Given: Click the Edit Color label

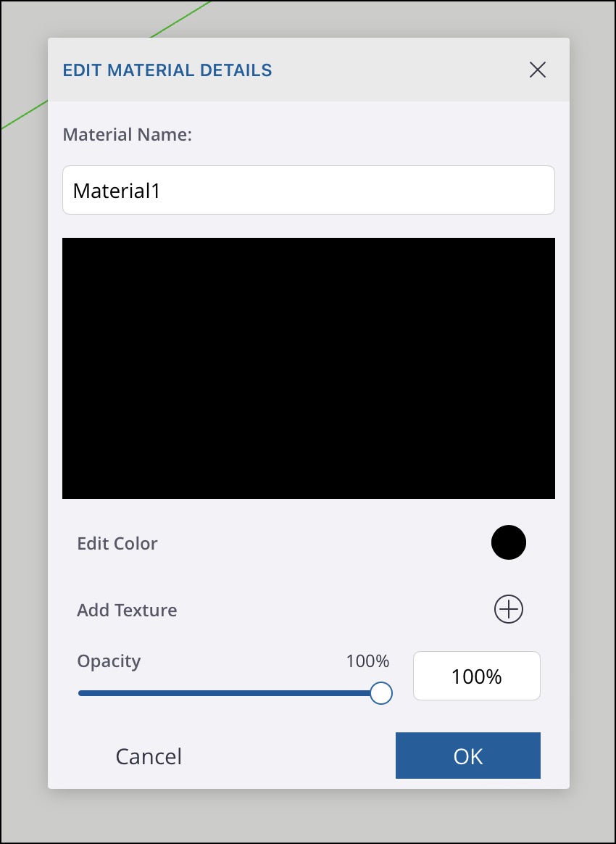Looking at the screenshot, I should (x=117, y=543).
